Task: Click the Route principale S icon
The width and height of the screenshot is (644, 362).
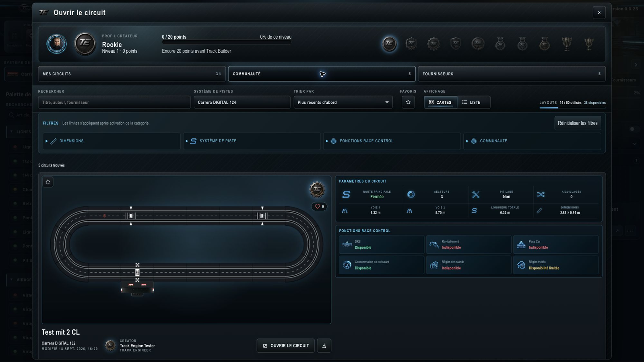Action: click(346, 195)
